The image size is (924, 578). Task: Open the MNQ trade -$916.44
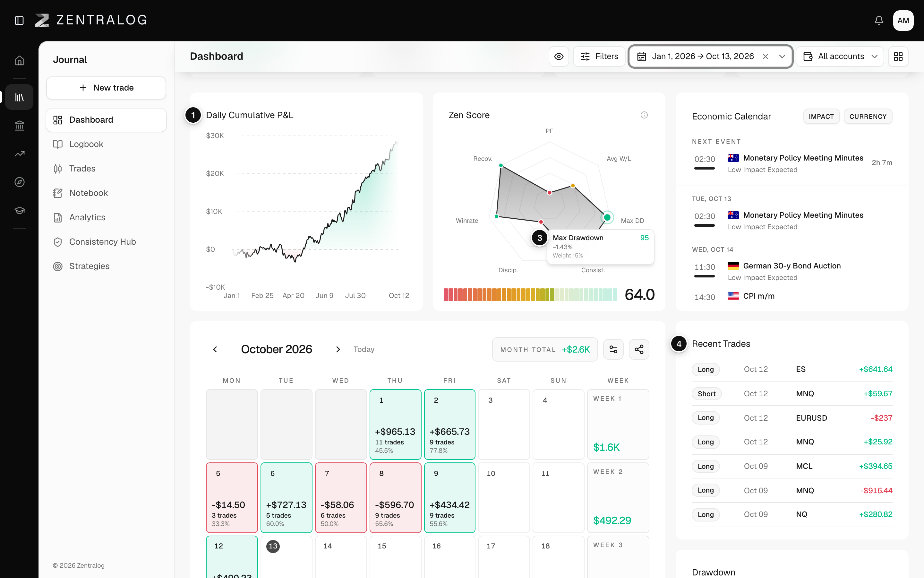(792, 490)
